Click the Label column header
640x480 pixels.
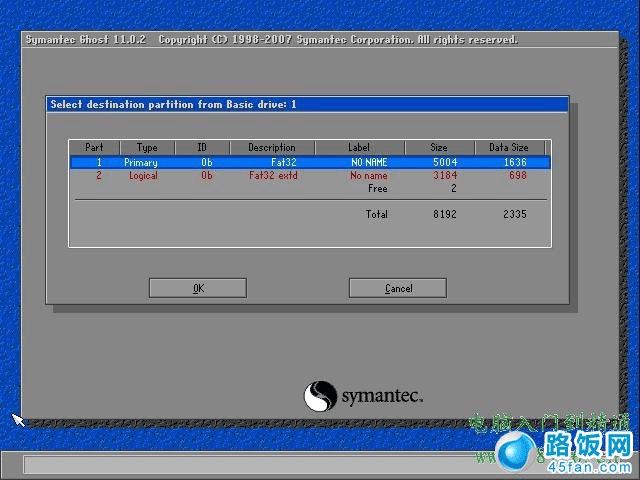[x=359, y=147]
